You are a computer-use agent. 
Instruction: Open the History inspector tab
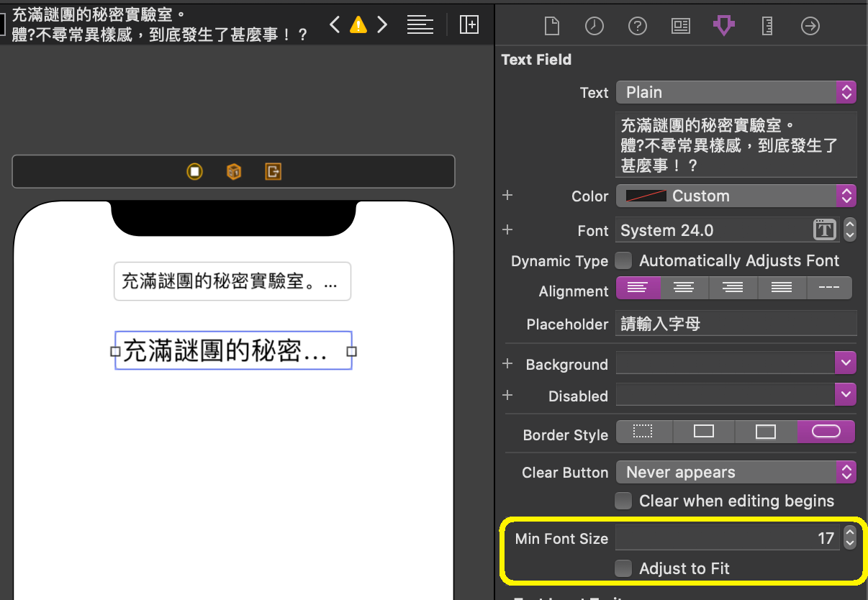(595, 26)
